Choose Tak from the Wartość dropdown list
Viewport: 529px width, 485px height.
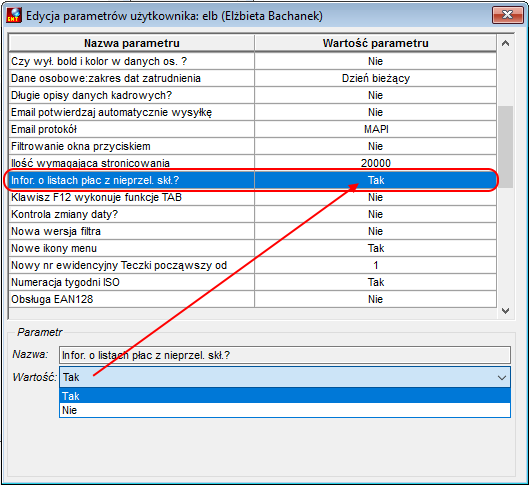tap(285, 396)
